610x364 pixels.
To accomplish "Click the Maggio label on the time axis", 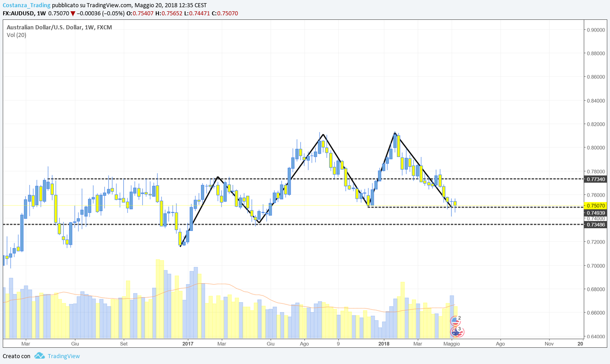I will click(452, 344).
